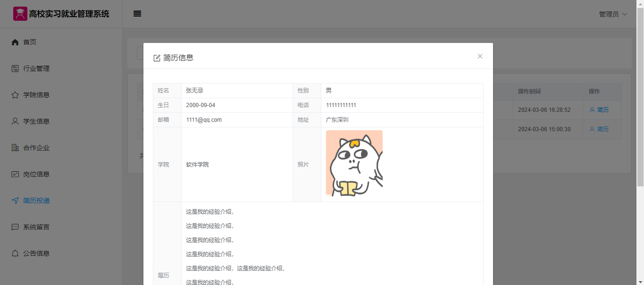
Task: Open the 合作企业 menu item
Action: (x=61, y=148)
